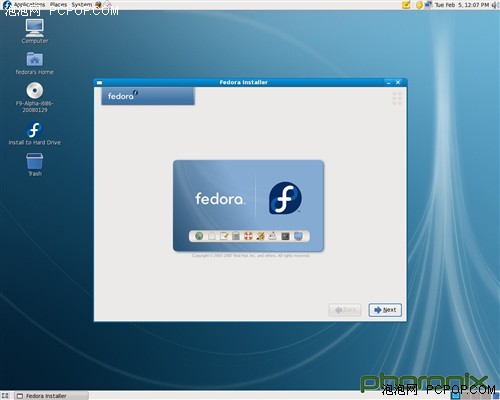The width and height of the screenshot is (500, 400).
Task: Click the greyed Back button
Action: 345,310
